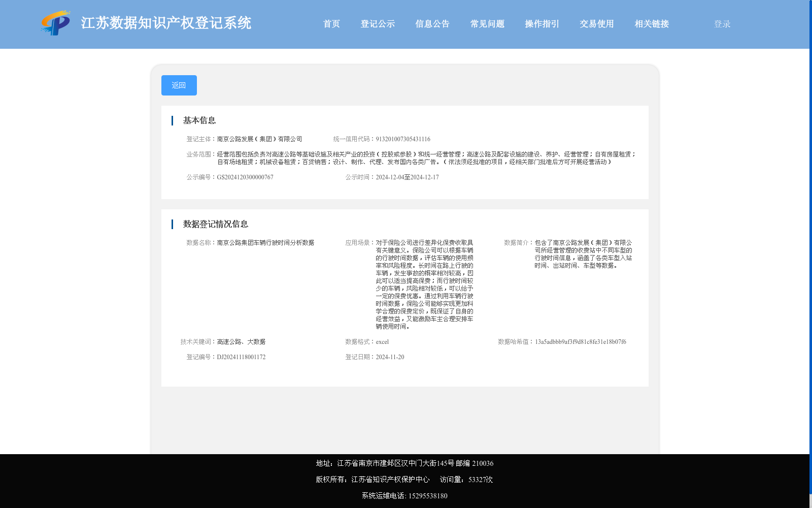Open the 交易使用 menu item
This screenshot has height=508, width=812.
click(x=597, y=24)
